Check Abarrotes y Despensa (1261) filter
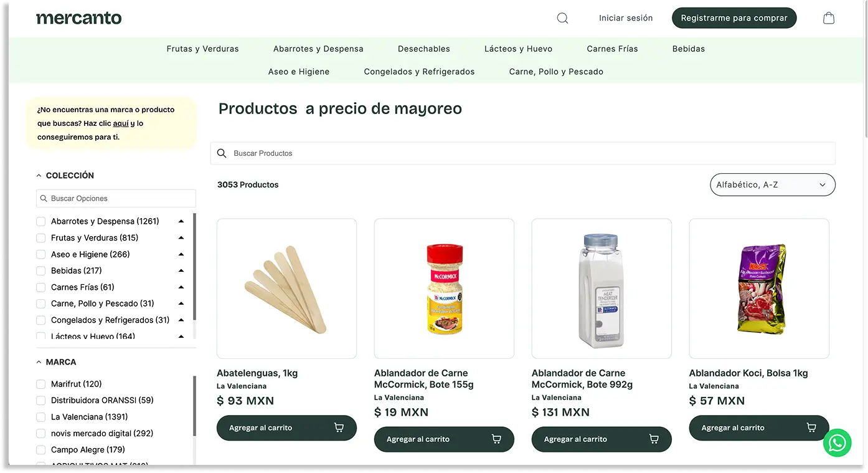The height and width of the screenshot is (473, 868). [41, 221]
